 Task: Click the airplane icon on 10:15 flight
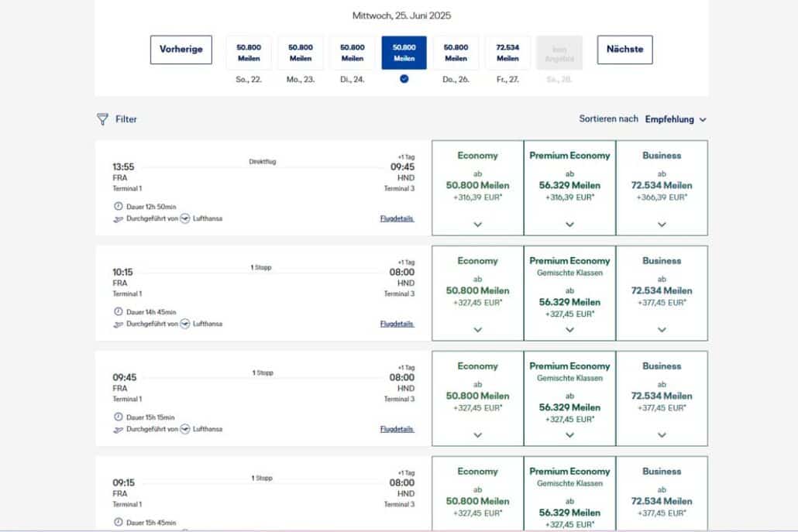click(x=119, y=324)
